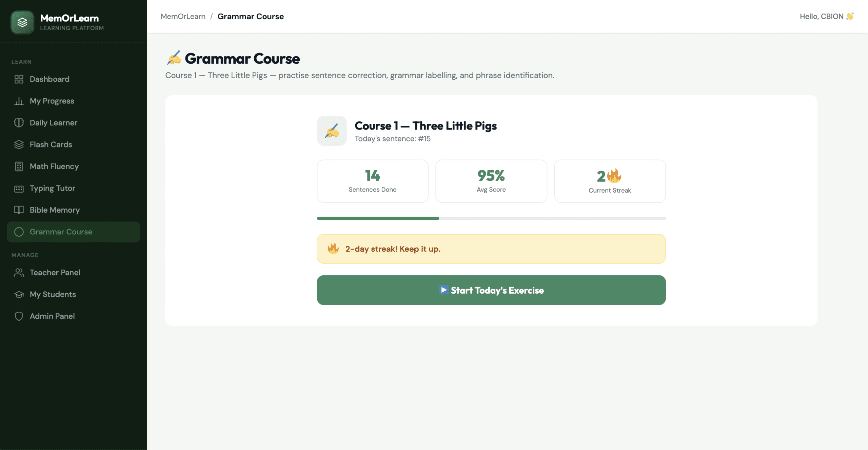Viewport: 868px width, 450px height.
Task: Click the Grammar Course breadcrumb text
Action: (x=251, y=16)
